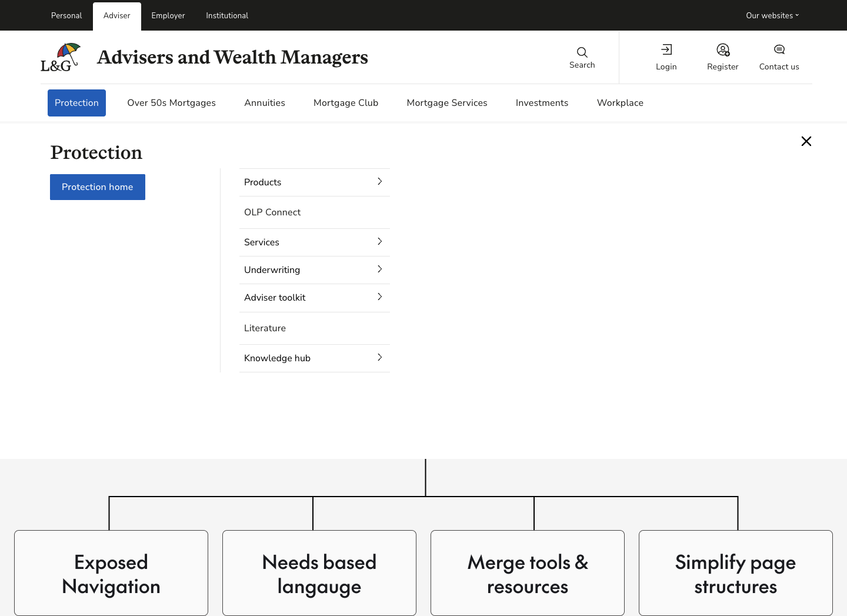
Task: Click the Knowledge hub menu label
Action: coord(277,358)
